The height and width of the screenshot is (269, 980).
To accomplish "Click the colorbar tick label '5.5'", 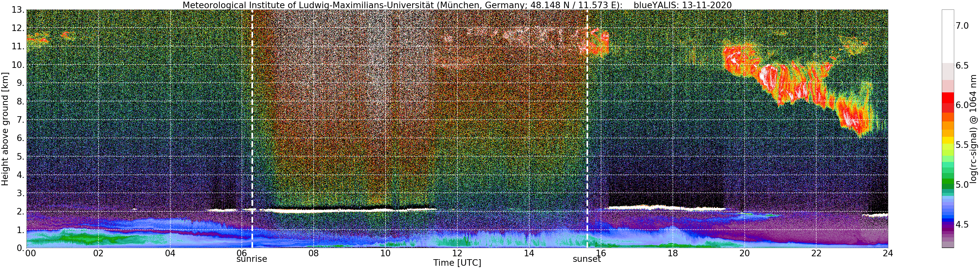I will tap(962, 145).
